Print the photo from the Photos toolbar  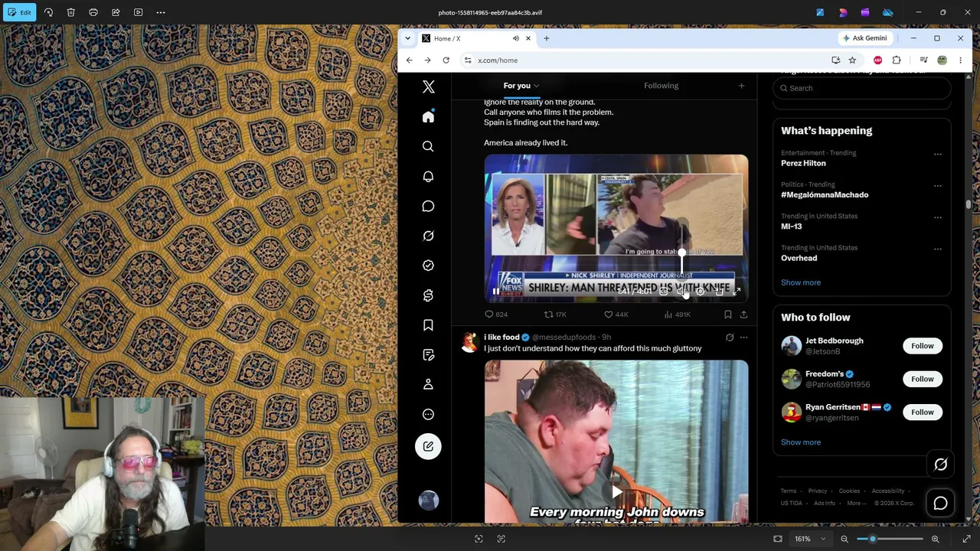[93, 12]
